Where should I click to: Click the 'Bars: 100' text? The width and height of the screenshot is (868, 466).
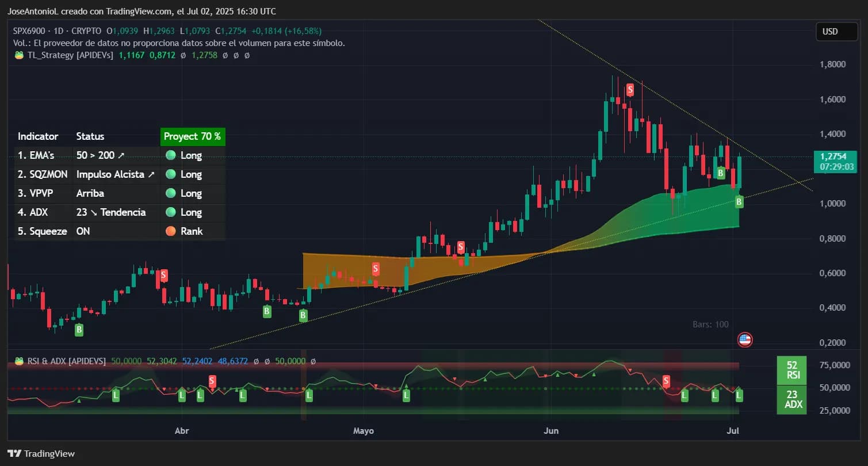pyautogui.click(x=710, y=324)
